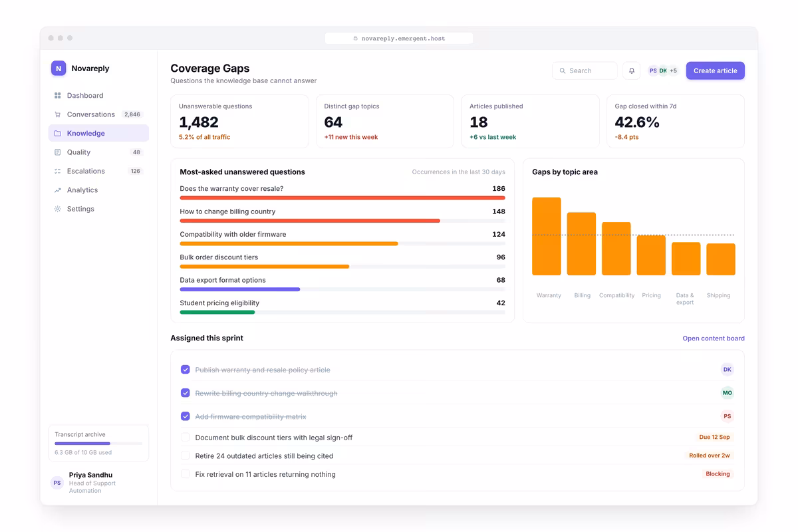This screenshot has width=798, height=532.
Task: Click the Knowledge folder icon
Action: [58, 134]
